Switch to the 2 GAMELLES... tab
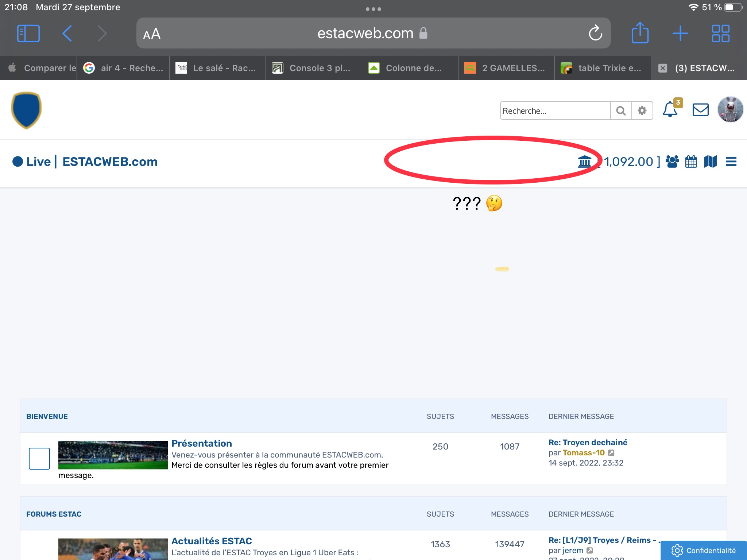Screen dimensions: 747x560 pos(507,68)
